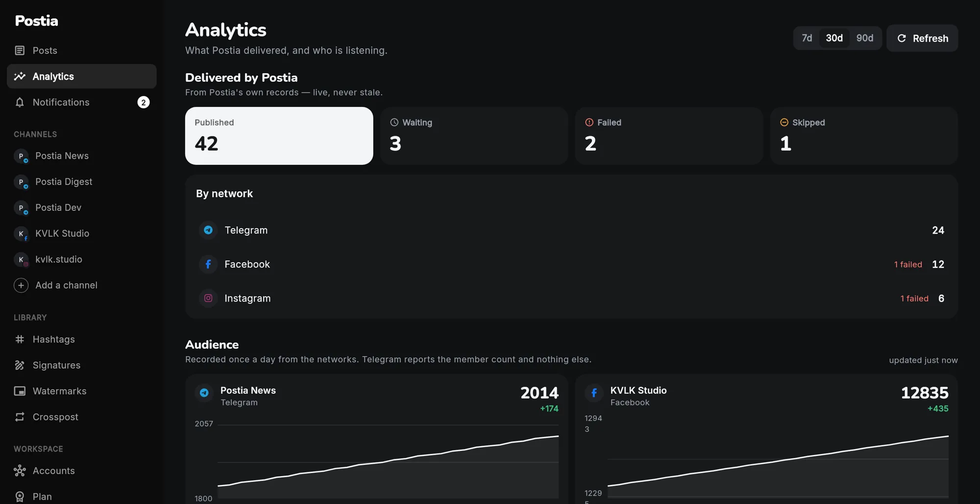
Task: Click 'updated just now' text
Action: pos(923,360)
